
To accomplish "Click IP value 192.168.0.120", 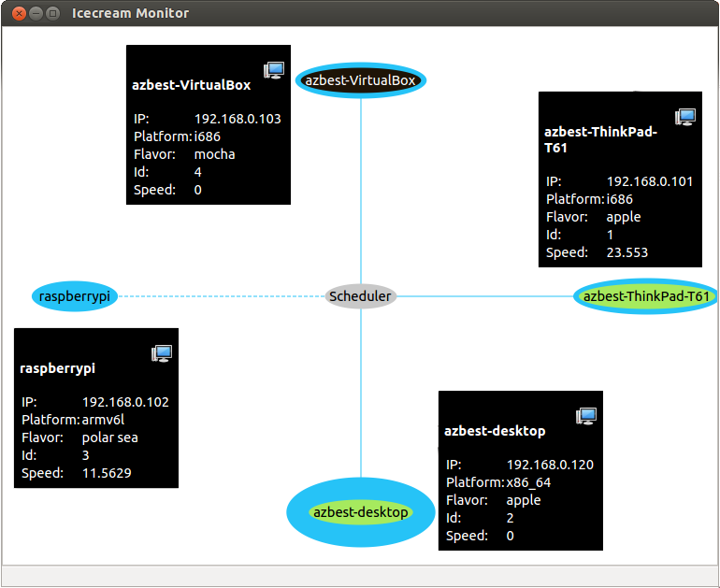I will (550, 465).
